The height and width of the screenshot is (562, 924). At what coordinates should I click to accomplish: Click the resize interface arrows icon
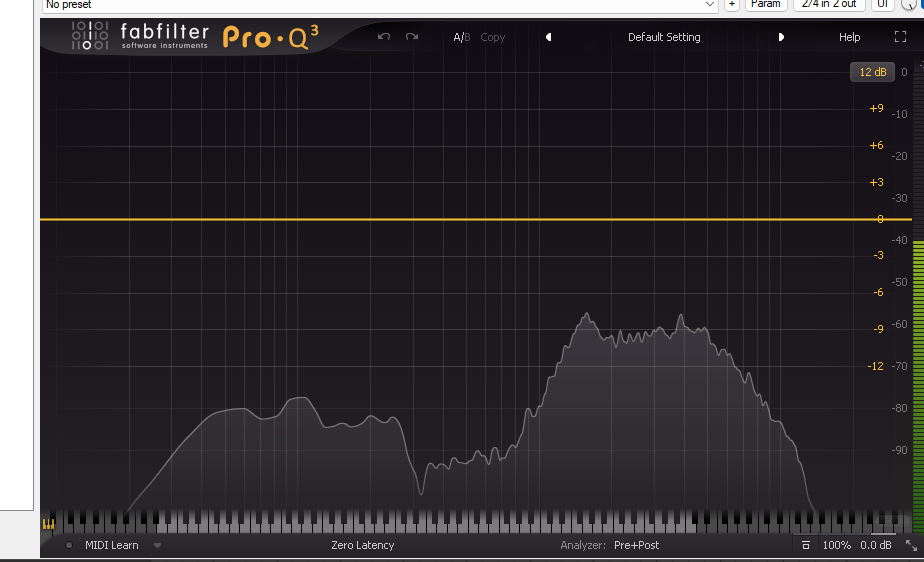click(911, 546)
